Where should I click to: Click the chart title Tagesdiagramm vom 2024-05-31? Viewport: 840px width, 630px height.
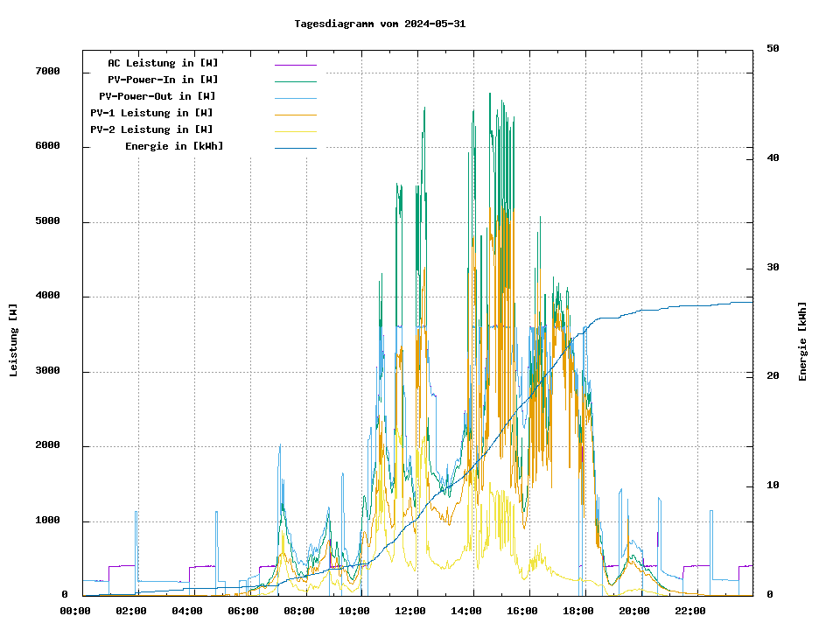pos(380,24)
